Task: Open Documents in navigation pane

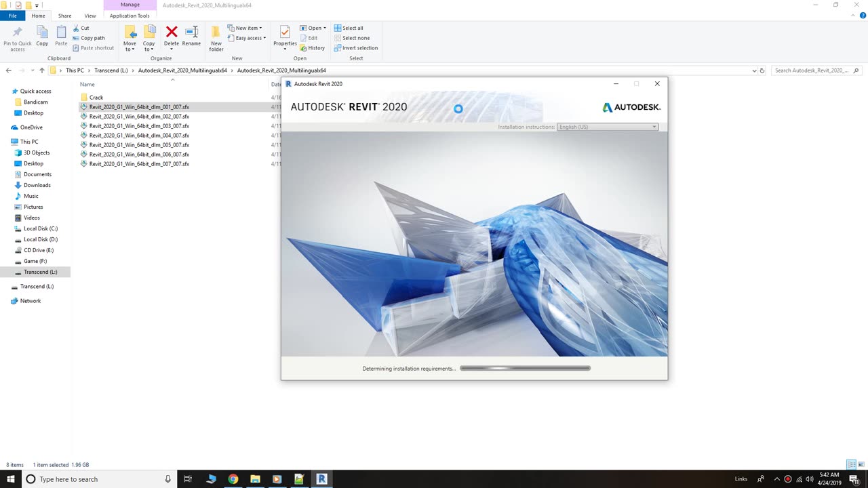Action: [x=37, y=174]
